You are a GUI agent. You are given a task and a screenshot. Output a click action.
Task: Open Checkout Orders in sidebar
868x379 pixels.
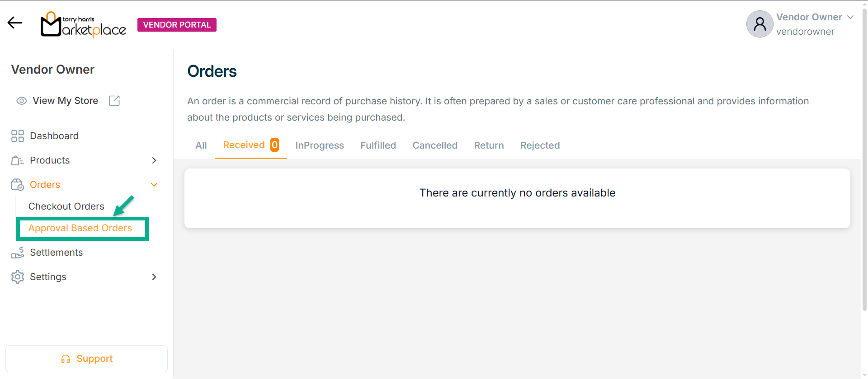pos(66,206)
